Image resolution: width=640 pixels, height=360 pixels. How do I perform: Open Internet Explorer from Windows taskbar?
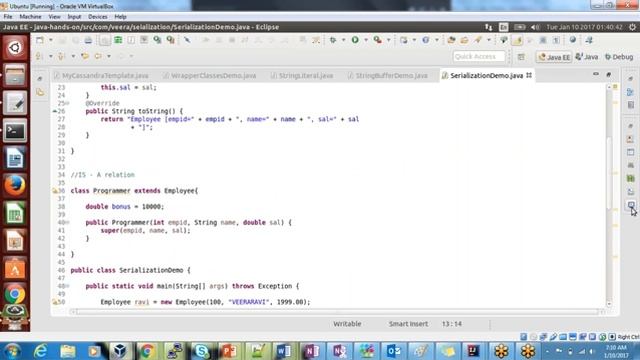40,351
